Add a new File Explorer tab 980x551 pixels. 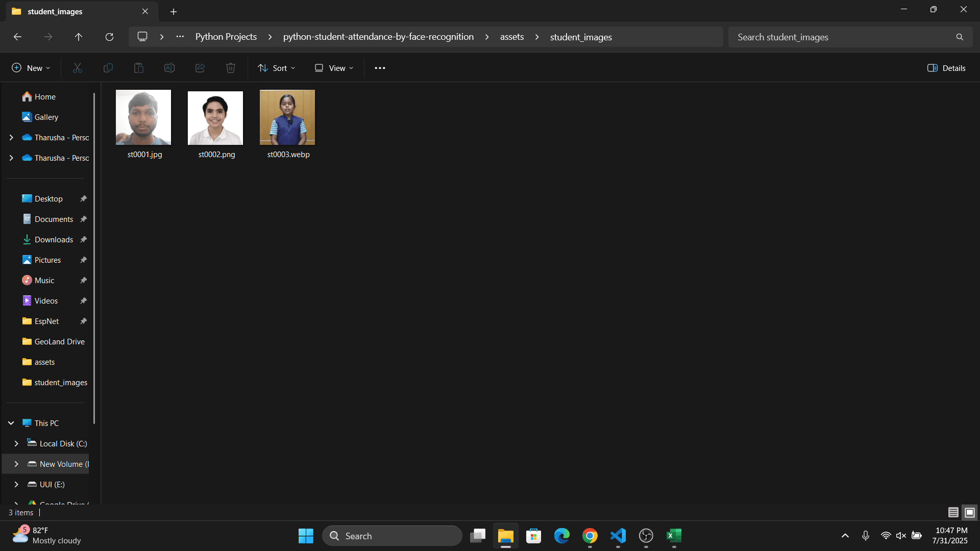point(174,11)
